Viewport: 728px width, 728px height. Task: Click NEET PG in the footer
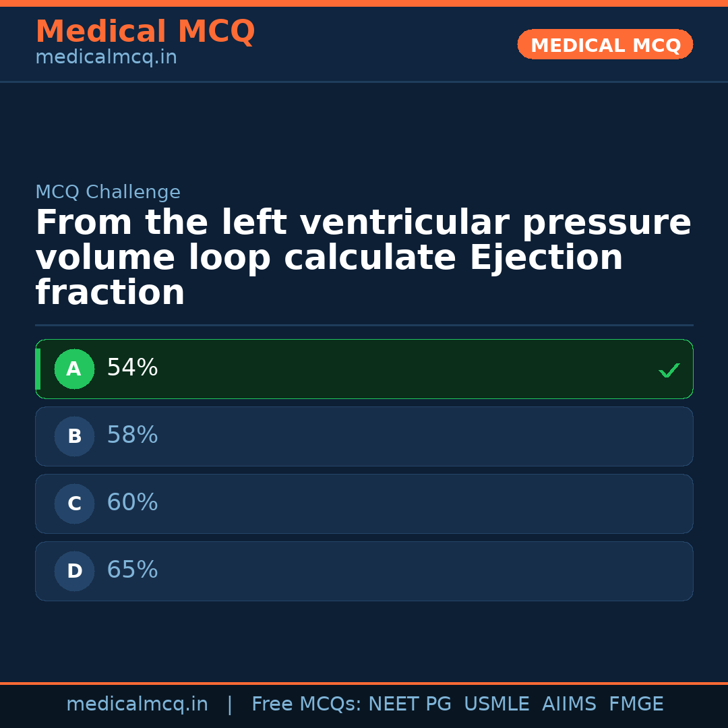(x=410, y=704)
